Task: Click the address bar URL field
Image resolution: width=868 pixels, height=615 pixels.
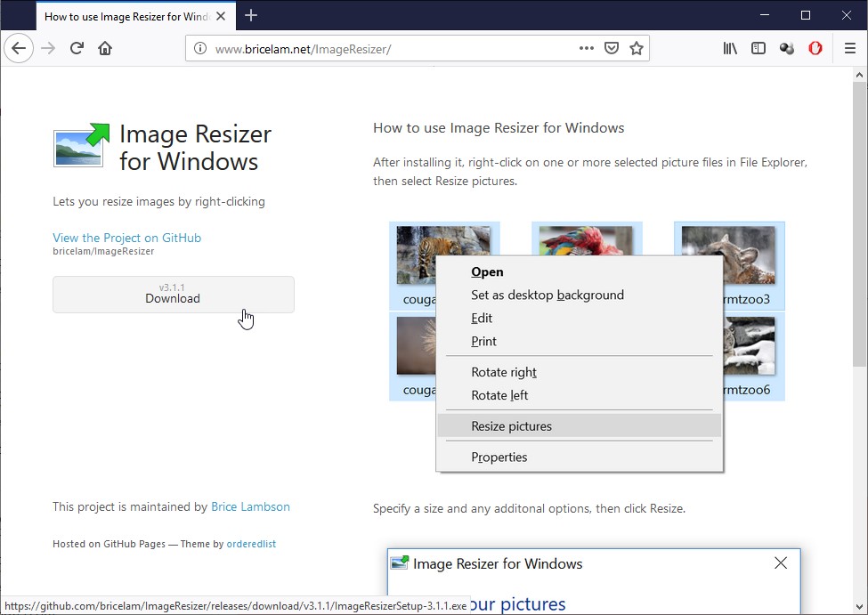Action: click(392, 49)
